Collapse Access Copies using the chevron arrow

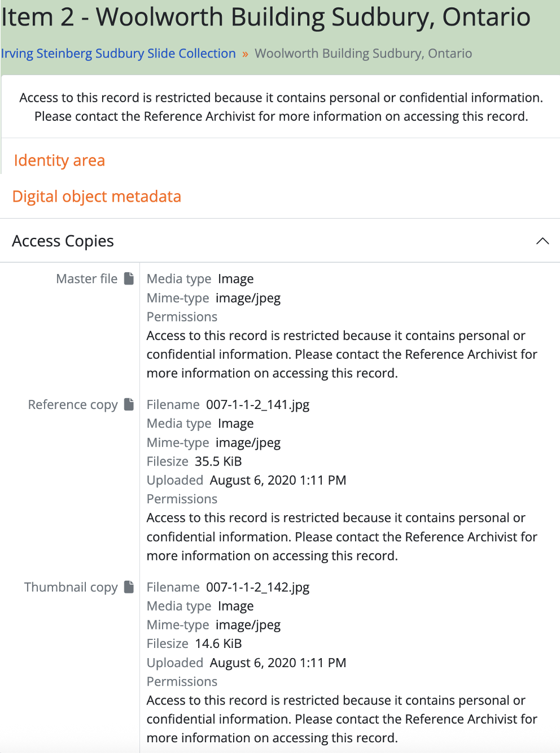point(542,241)
